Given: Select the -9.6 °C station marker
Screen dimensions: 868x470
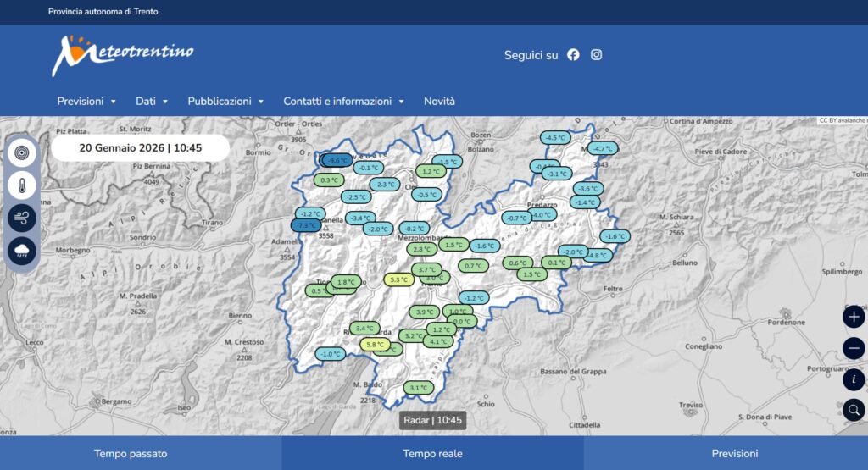Looking at the screenshot, I should (337, 160).
